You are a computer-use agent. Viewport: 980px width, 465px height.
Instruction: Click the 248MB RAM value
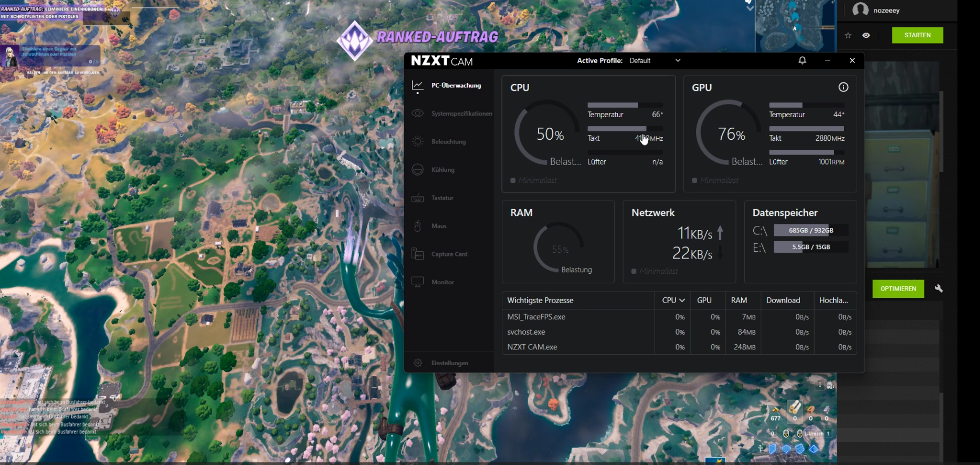pos(744,347)
